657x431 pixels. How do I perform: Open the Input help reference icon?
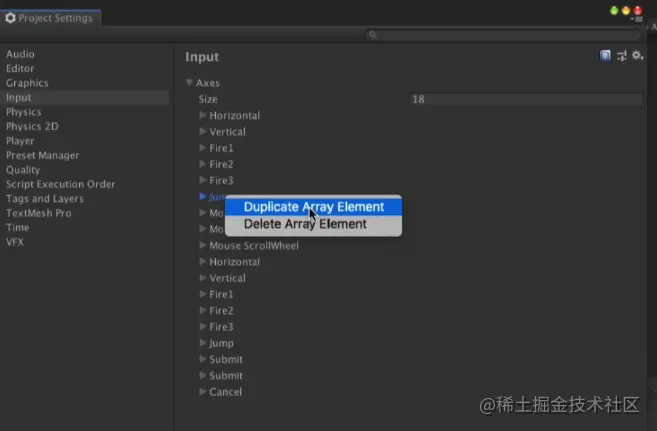(605, 55)
